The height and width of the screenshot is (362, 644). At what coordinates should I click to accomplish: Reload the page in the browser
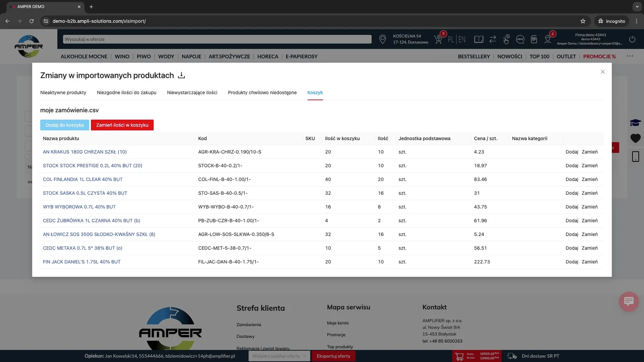[x=31, y=21]
